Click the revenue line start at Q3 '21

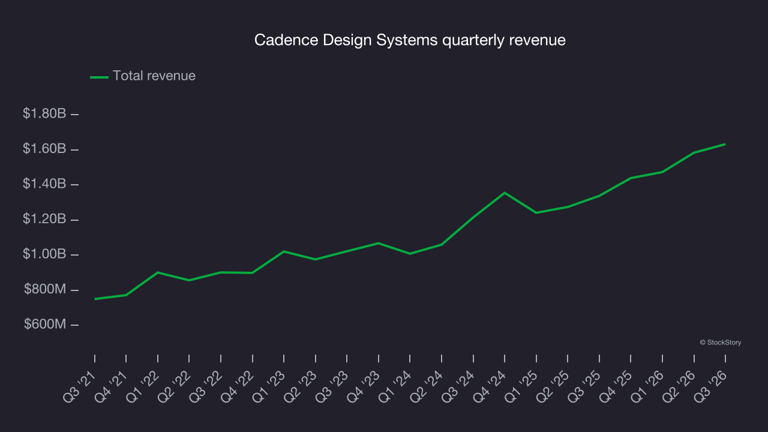pyautogui.click(x=95, y=299)
